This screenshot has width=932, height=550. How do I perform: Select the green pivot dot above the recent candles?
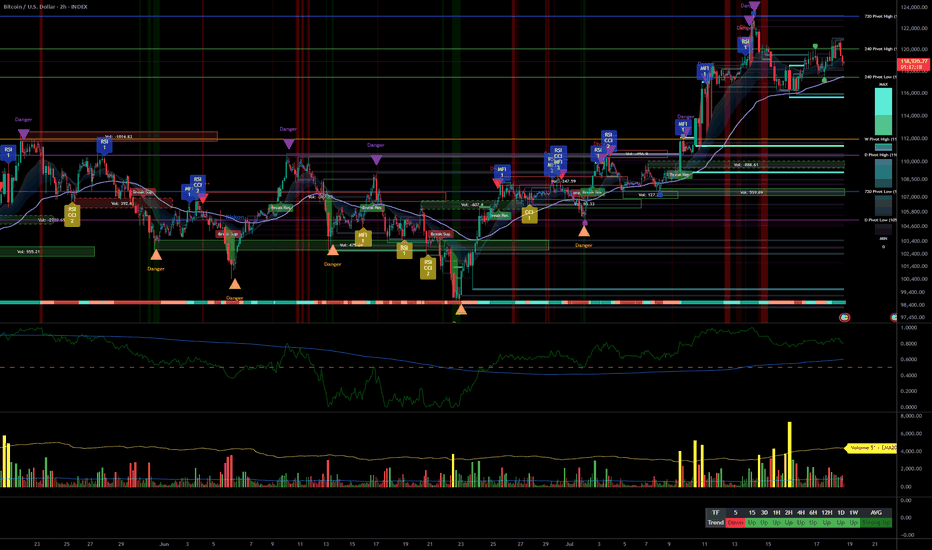tap(815, 46)
